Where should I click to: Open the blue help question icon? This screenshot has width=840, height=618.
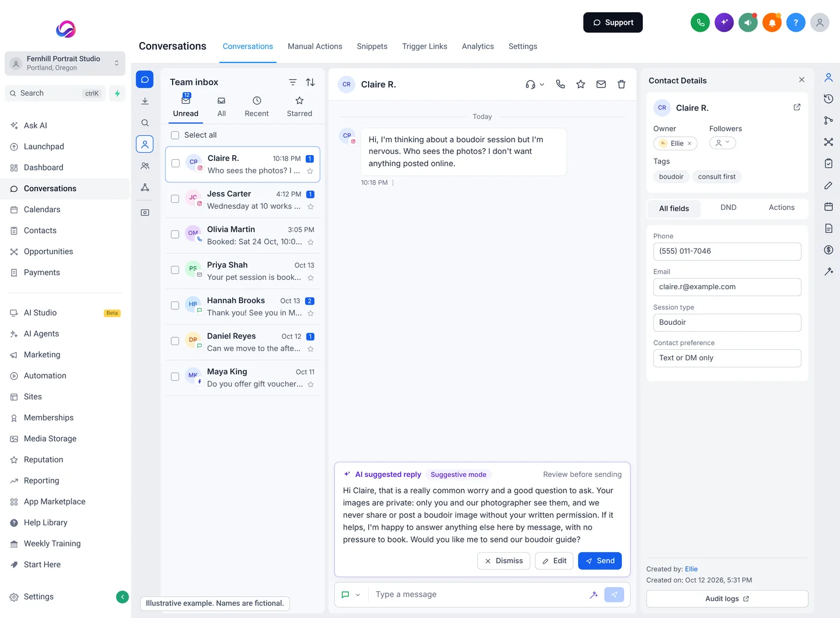[x=796, y=23]
